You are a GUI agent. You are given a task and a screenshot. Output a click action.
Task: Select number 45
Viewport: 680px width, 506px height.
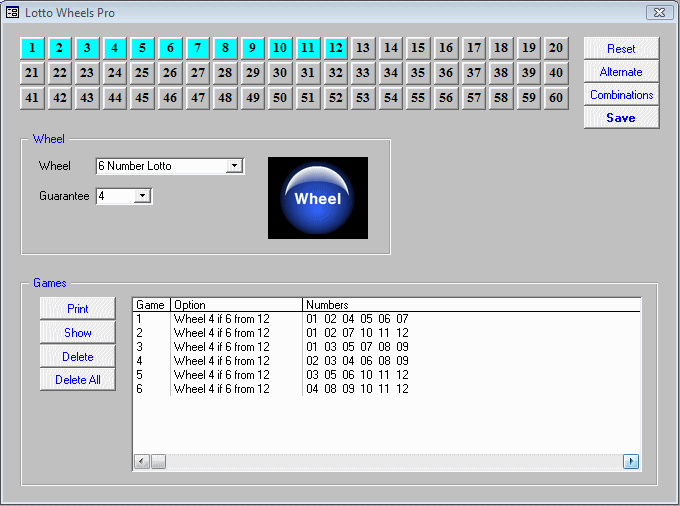point(142,98)
